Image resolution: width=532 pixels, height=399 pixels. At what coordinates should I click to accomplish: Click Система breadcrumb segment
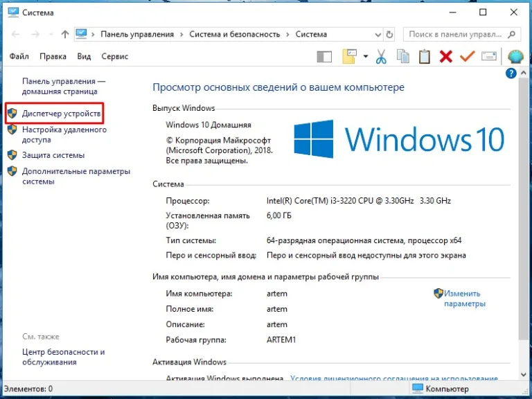pos(311,34)
